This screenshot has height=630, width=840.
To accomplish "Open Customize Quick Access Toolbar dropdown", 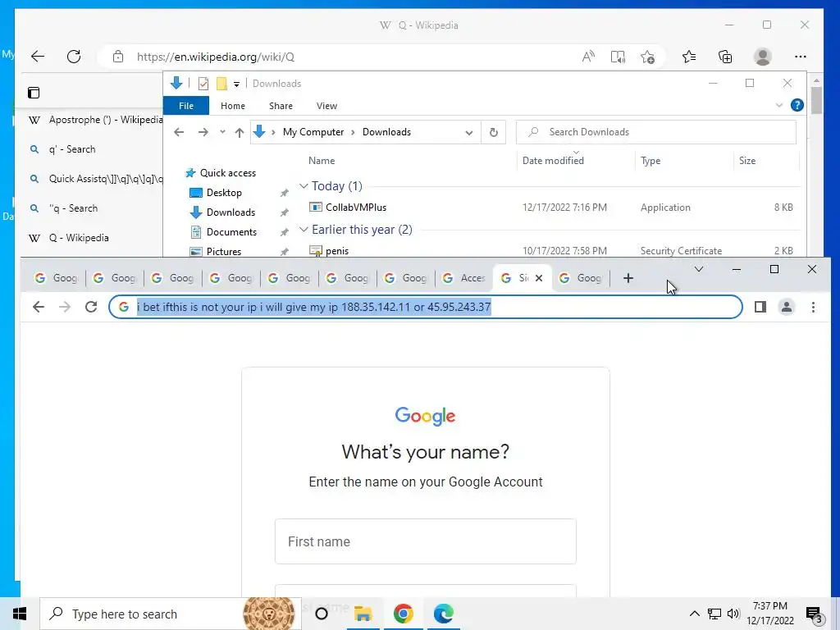I will (x=236, y=84).
